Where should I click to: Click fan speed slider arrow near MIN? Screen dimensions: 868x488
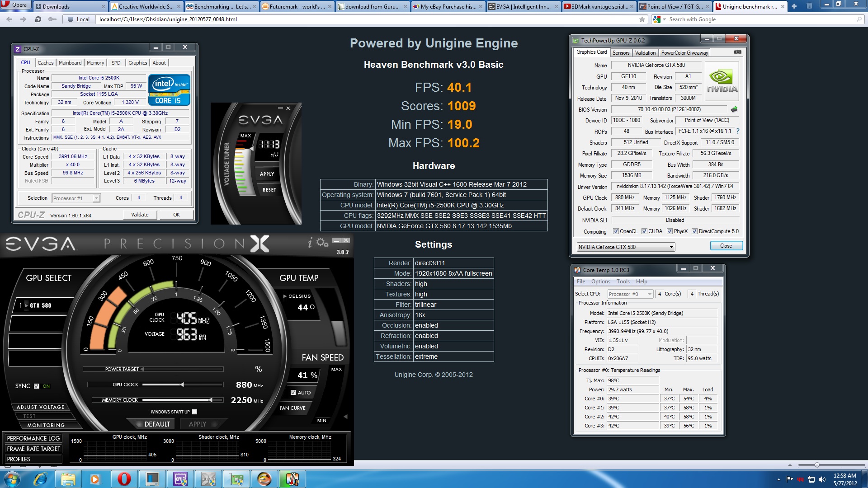click(346, 417)
